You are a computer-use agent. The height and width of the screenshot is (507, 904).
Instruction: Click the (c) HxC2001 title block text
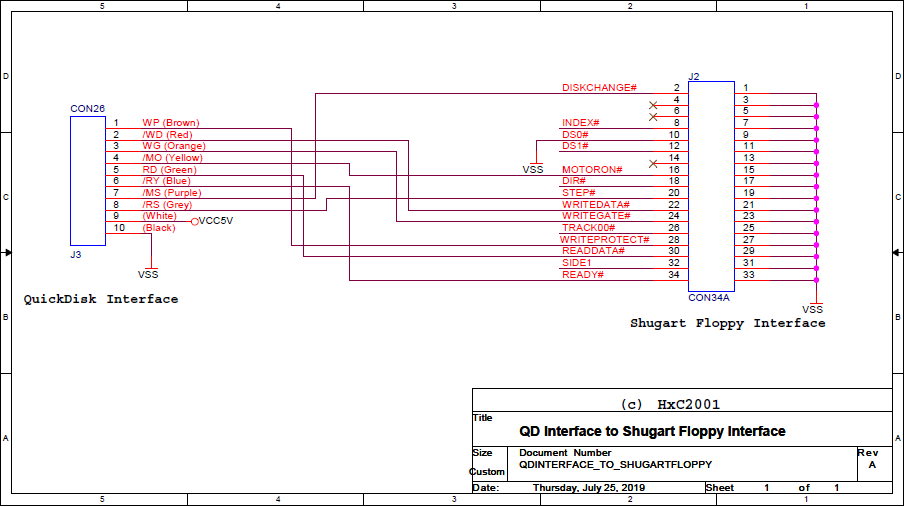(x=671, y=404)
